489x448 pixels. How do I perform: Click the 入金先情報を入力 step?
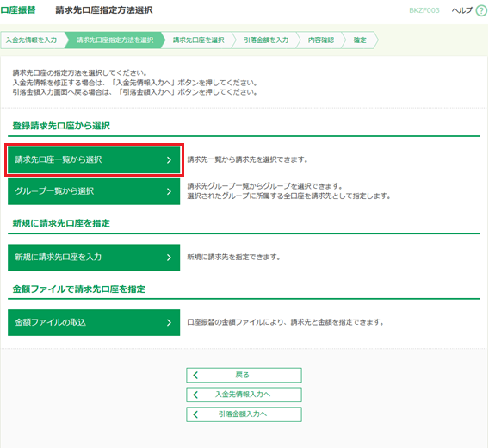[33, 40]
